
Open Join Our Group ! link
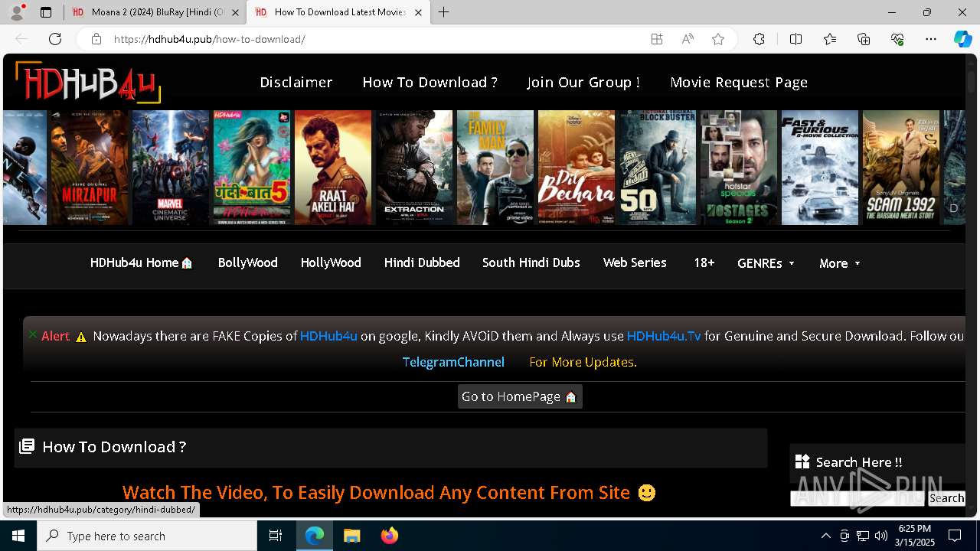pos(583,82)
